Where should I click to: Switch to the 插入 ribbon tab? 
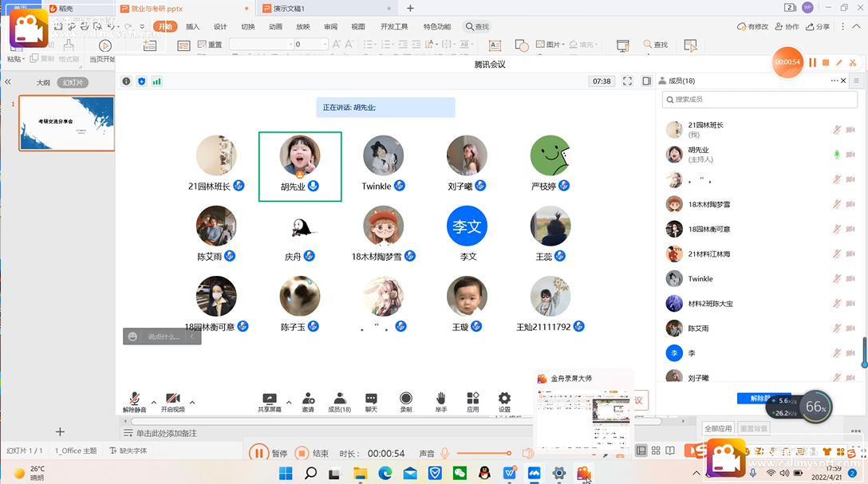coord(192,26)
